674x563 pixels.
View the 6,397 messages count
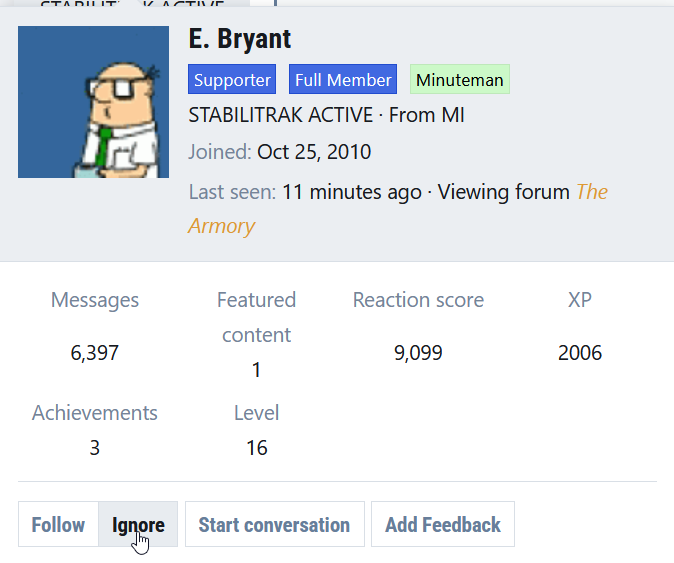point(95,353)
